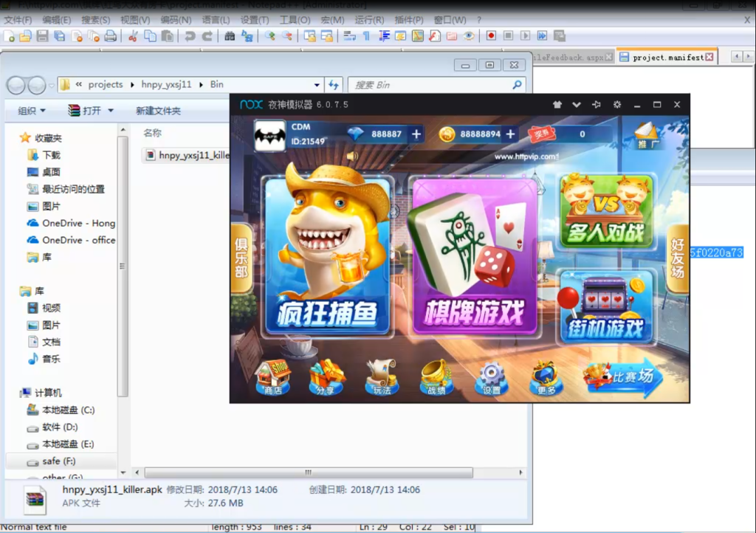Toggle synchronized vertical scrolling icon
The width and height of the screenshot is (756, 533).
tap(309, 36)
